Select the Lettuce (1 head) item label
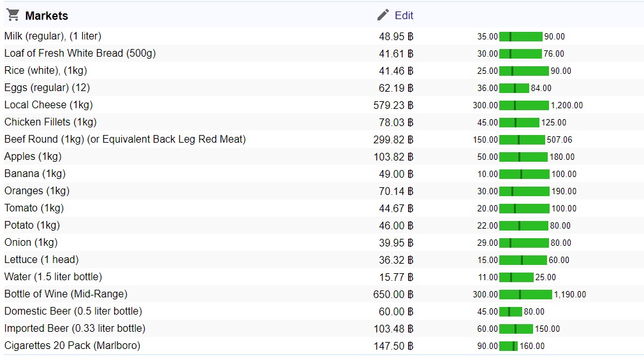This screenshot has height=356, width=644. (x=41, y=260)
